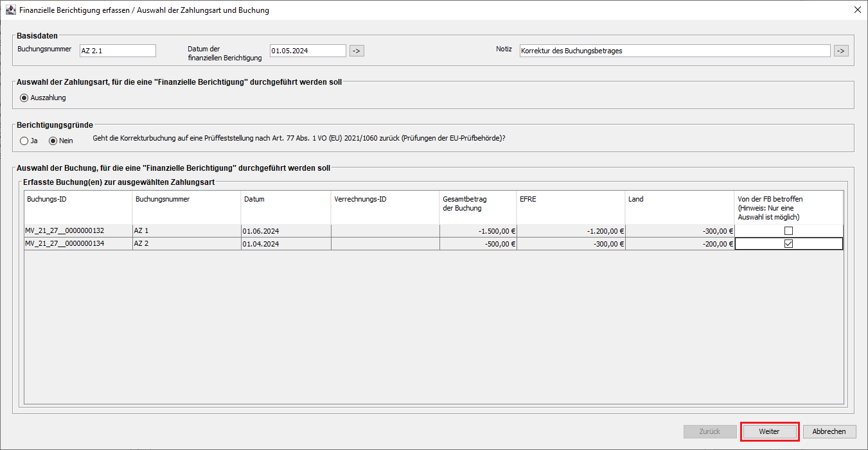Check the FB betroffen box for AZ 1
This screenshot has height=450, width=868.
[788, 231]
